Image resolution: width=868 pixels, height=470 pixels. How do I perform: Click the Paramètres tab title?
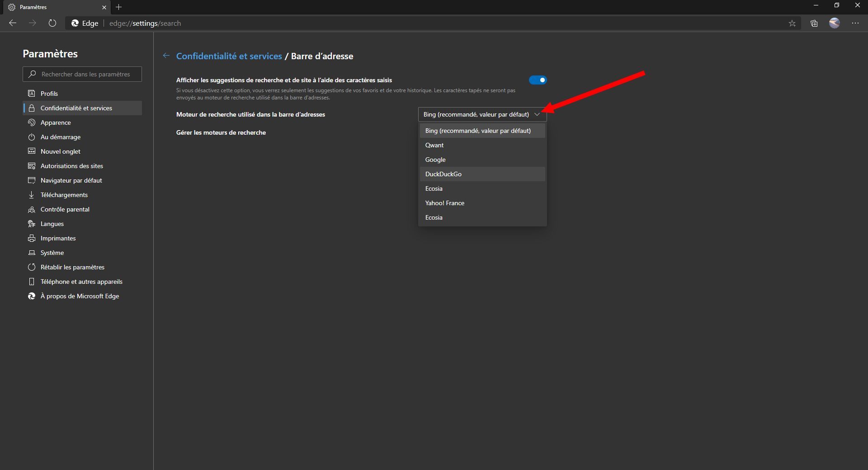coord(33,7)
